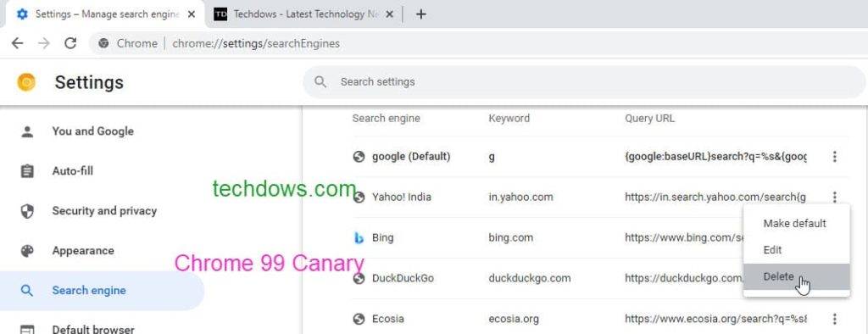Click the magnifier icon in Search settings
Image resolution: width=868 pixels, height=334 pixels.
[x=320, y=82]
